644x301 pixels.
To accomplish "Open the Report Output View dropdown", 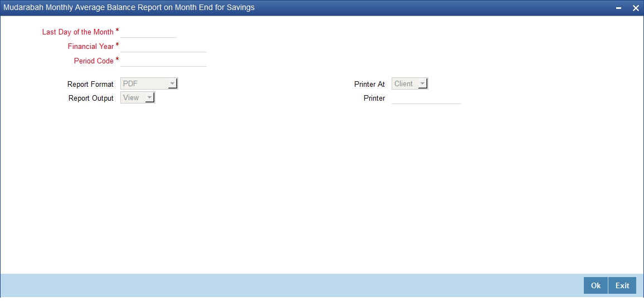I will pyautogui.click(x=138, y=97).
